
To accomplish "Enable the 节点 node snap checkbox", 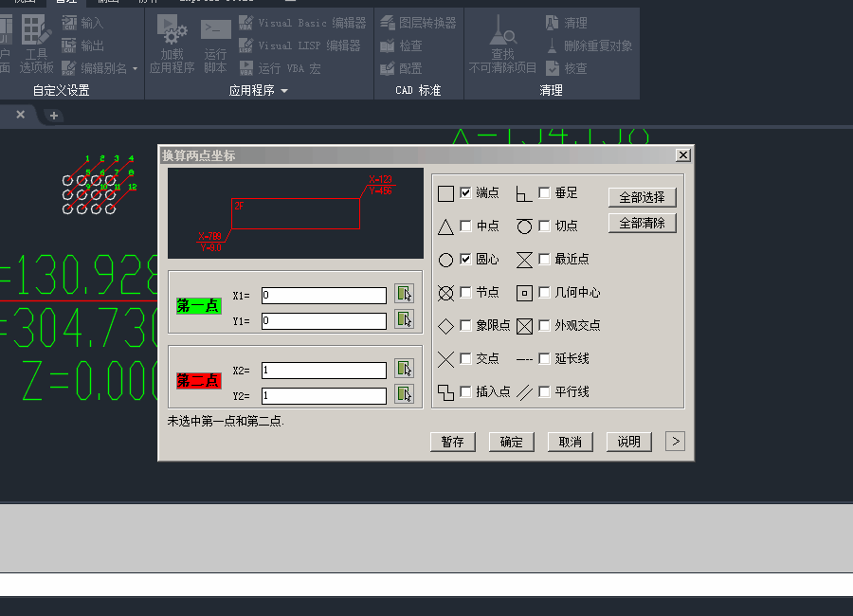I will coord(465,292).
